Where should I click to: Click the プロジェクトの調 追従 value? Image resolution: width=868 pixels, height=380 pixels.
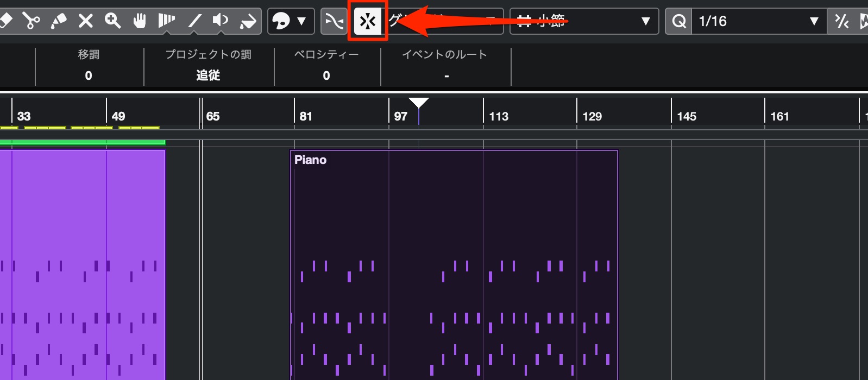coord(208,75)
